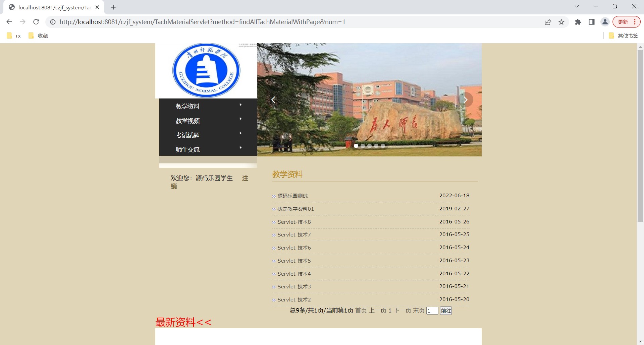This screenshot has width=644, height=345.
Task: Expand arrow beside 师生交流 menu
Action: click(241, 148)
